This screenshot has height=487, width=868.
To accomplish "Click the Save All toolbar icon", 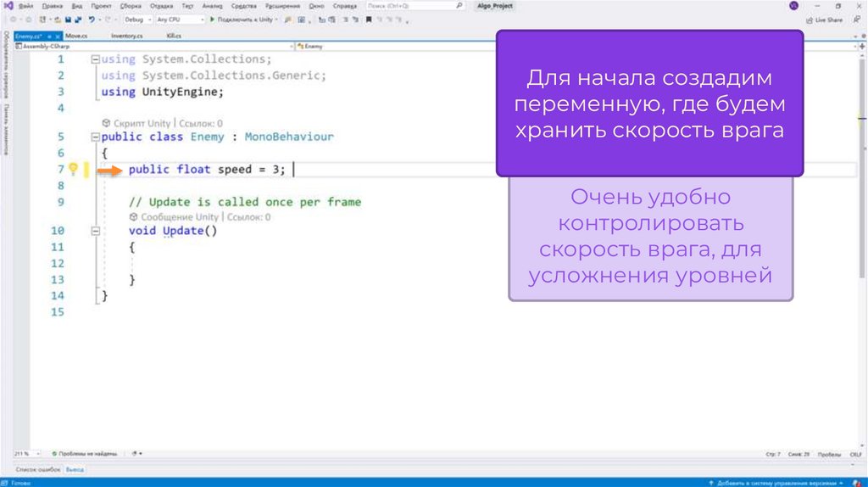I will 77,19.
